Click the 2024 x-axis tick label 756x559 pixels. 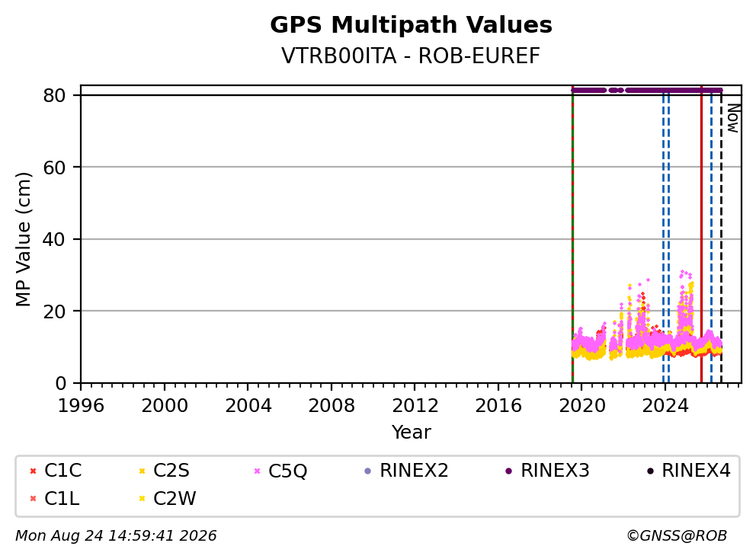pos(665,406)
